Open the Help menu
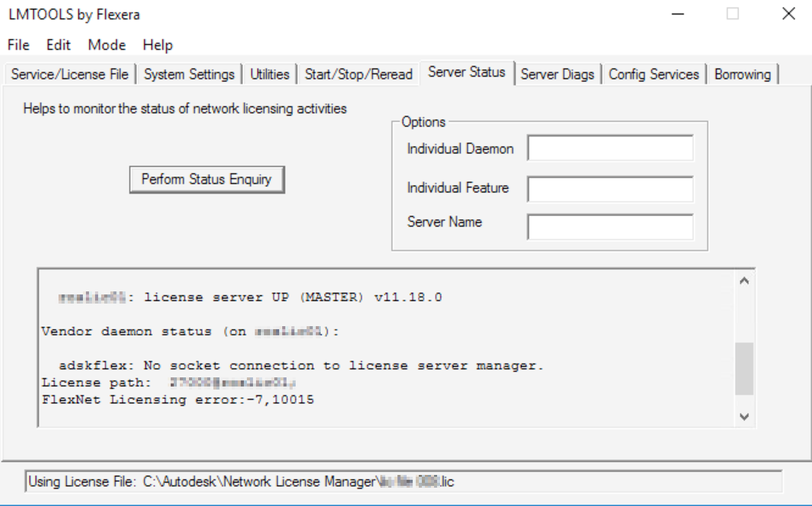This screenshot has width=812, height=506. [158, 45]
